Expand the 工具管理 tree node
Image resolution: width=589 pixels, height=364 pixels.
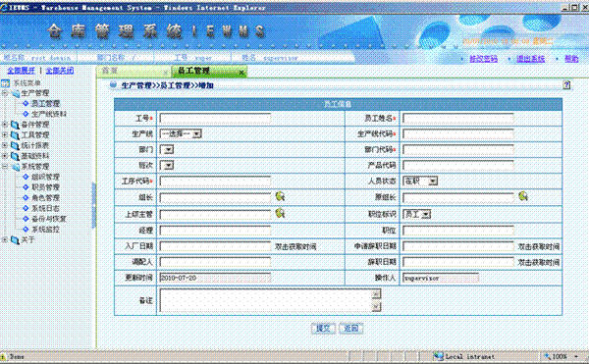(5, 134)
